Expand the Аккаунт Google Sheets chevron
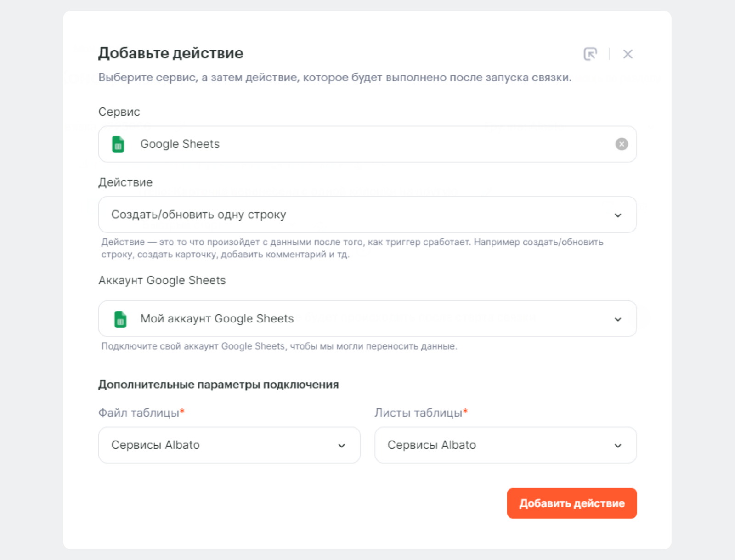Image resolution: width=735 pixels, height=560 pixels. coord(618,319)
